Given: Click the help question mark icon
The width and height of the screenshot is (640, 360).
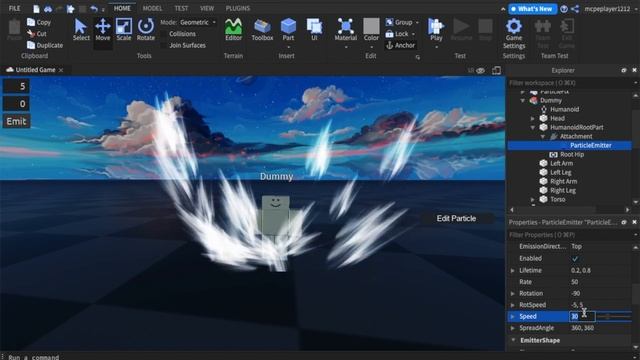Looking at the screenshot, I should click(x=564, y=9).
